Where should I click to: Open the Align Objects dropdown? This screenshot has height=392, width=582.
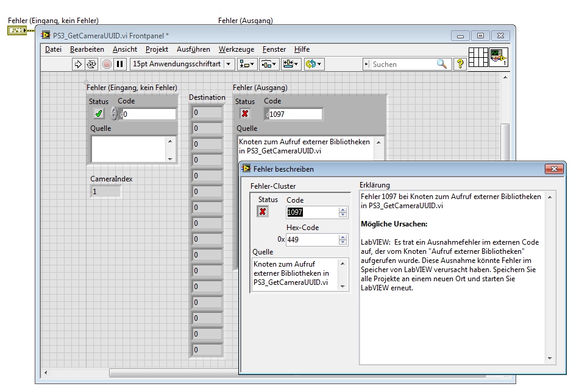coord(247,64)
